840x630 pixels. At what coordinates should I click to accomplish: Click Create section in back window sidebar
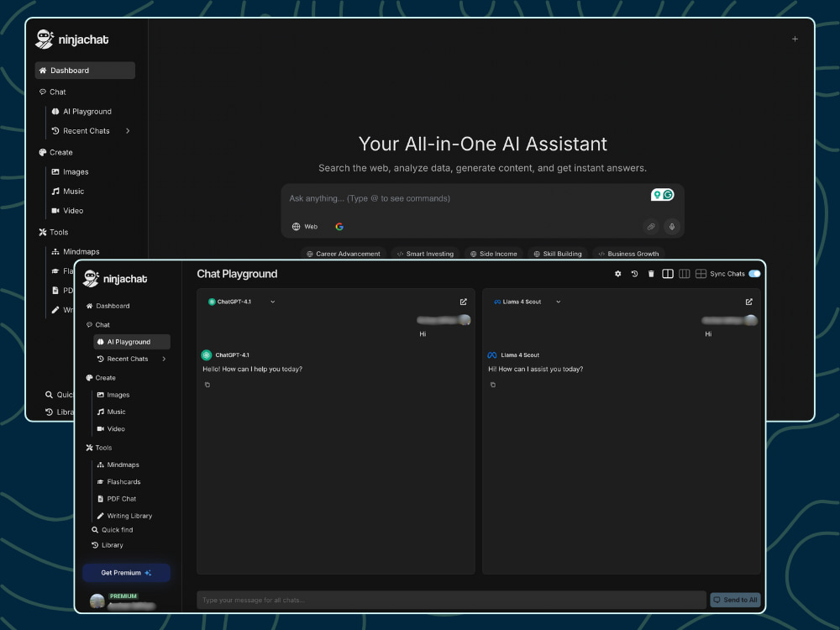[55, 153]
